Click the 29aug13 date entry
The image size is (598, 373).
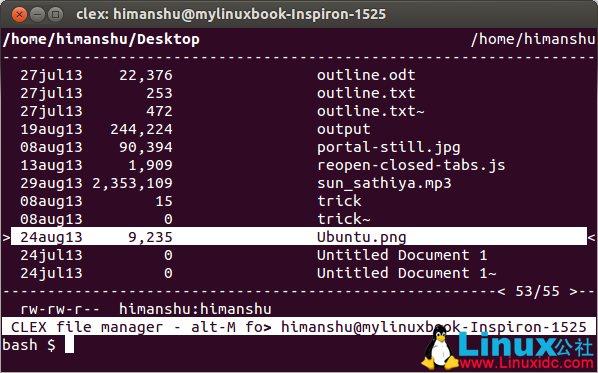coord(51,183)
